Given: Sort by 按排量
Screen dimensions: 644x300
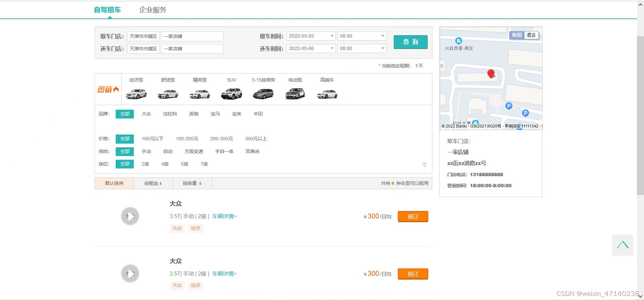Looking at the screenshot, I should 192,183.
